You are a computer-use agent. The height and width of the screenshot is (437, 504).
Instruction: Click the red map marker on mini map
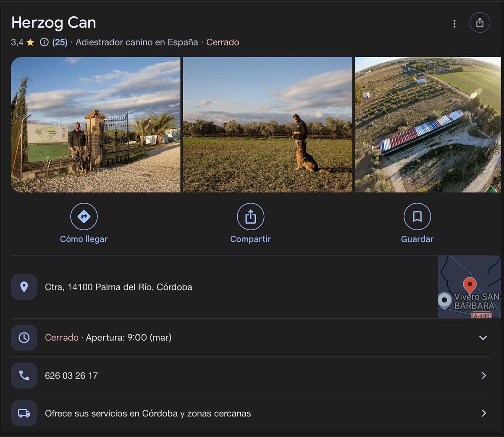point(469,286)
